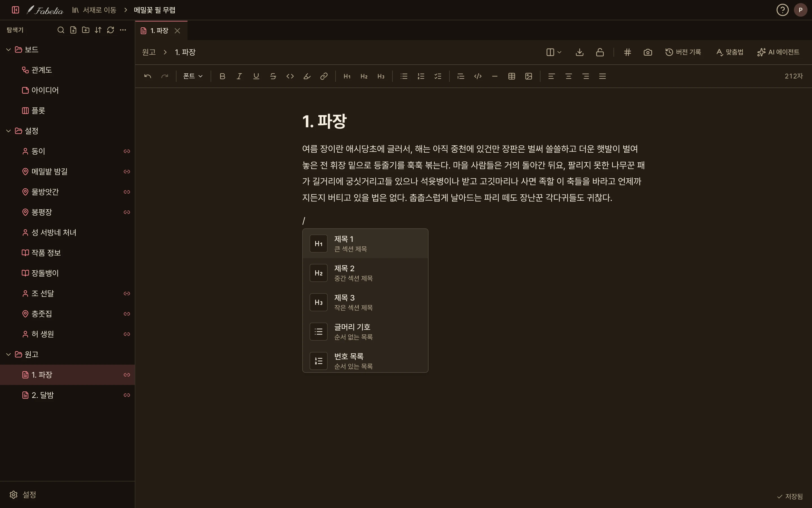Select 제목 2 from slash menu

(365, 273)
